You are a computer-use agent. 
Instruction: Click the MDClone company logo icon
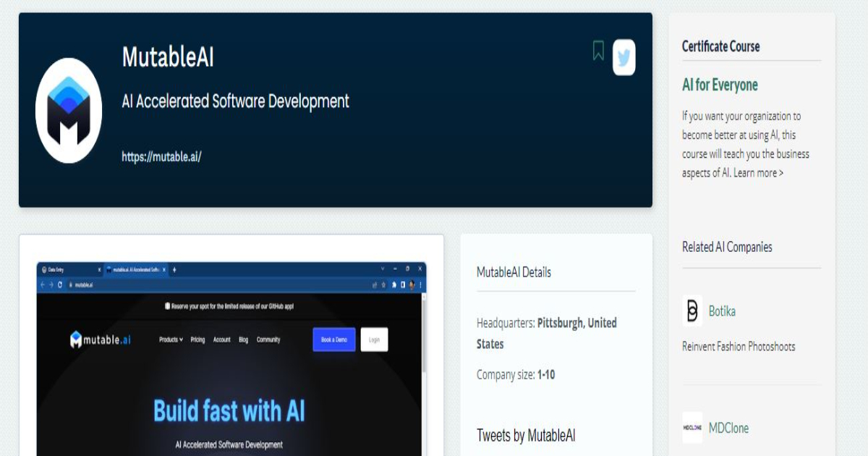pos(692,428)
